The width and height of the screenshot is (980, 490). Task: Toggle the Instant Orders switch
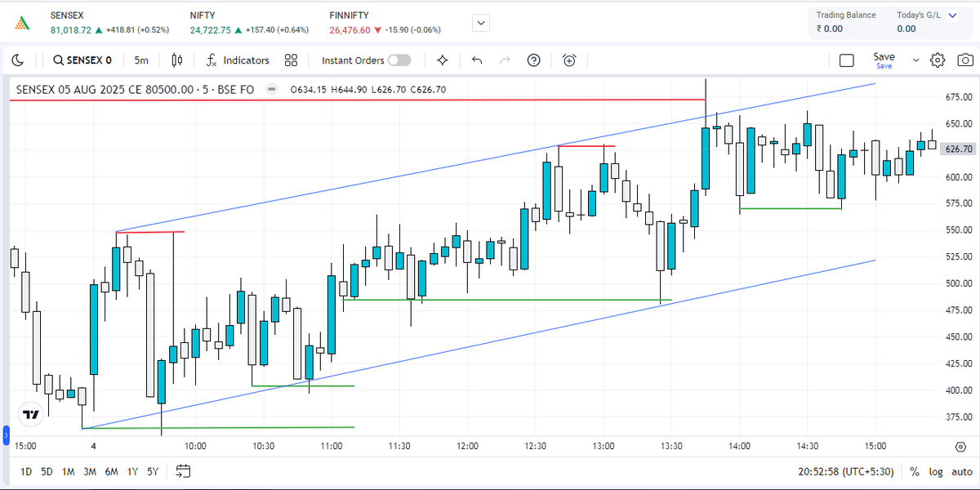point(399,60)
